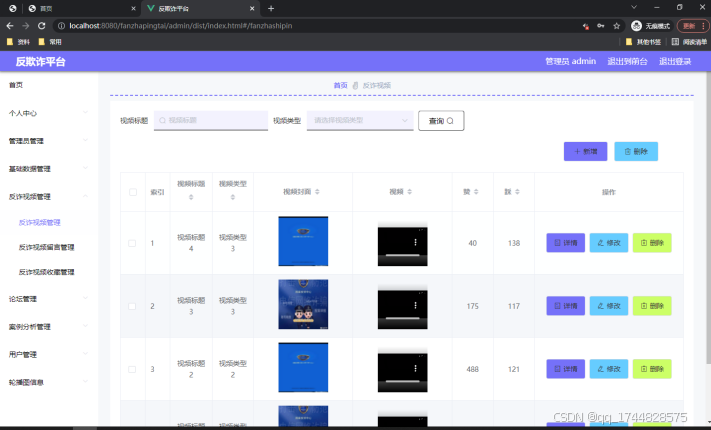The height and width of the screenshot is (430, 711).
Task: Expand the 个人中心 sidebar menu
Action: coord(49,113)
